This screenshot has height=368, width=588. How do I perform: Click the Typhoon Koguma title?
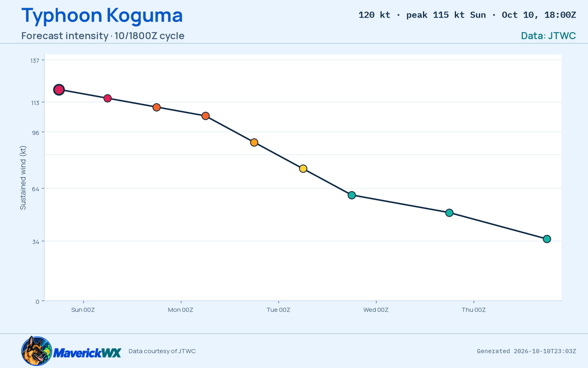pos(102,16)
